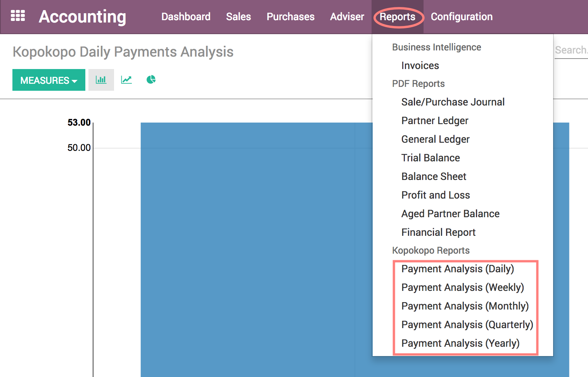Open the General Ledger report
The image size is (588, 377).
point(436,139)
